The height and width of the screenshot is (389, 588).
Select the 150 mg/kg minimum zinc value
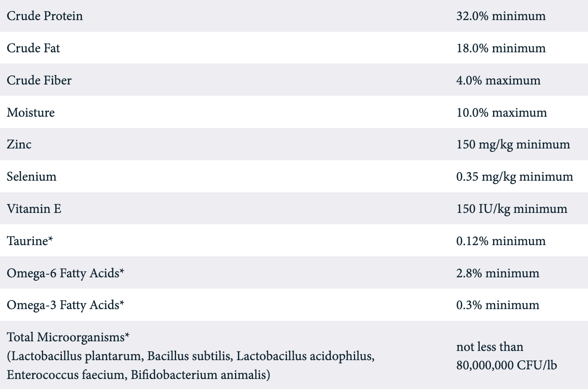click(x=513, y=144)
